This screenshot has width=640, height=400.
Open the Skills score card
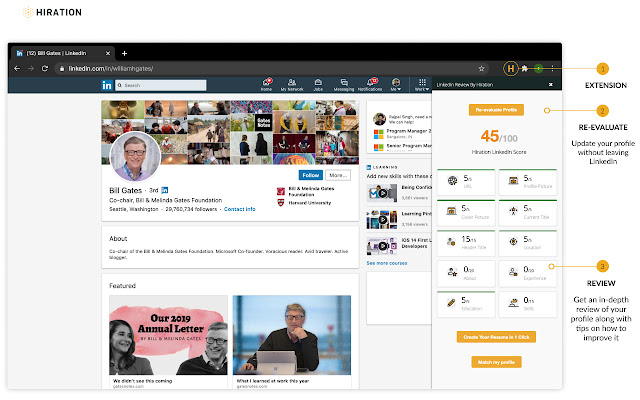pyautogui.click(x=528, y=304)
